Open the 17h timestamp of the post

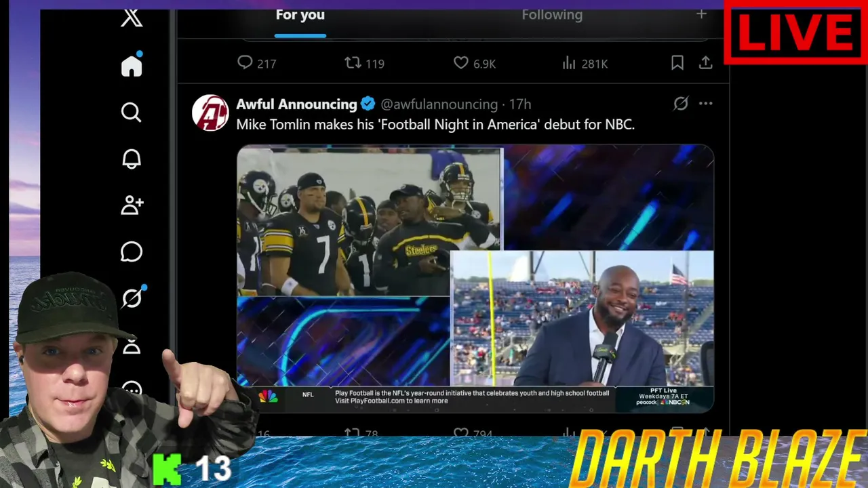[x=520, y=104]
